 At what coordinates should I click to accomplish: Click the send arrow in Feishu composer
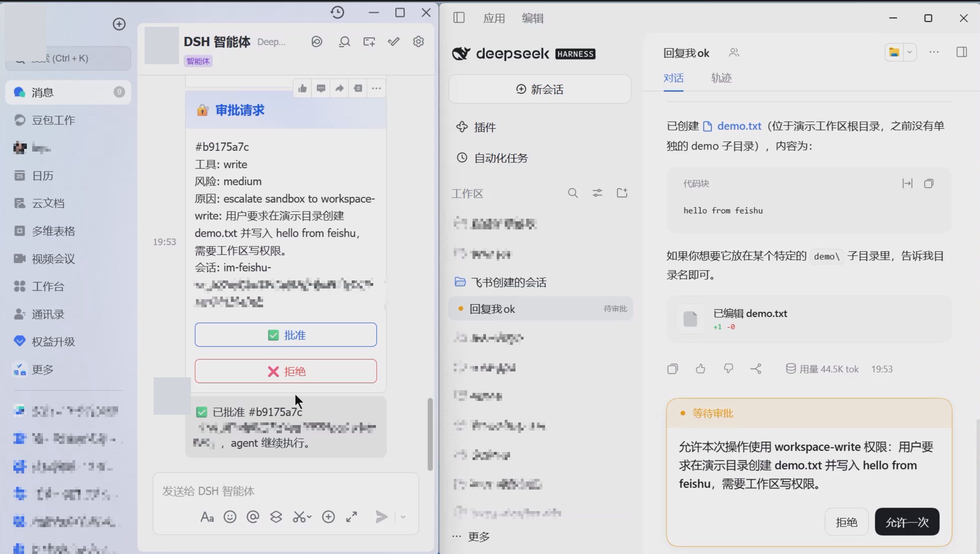pyautogui.click(x=381, y=517)
